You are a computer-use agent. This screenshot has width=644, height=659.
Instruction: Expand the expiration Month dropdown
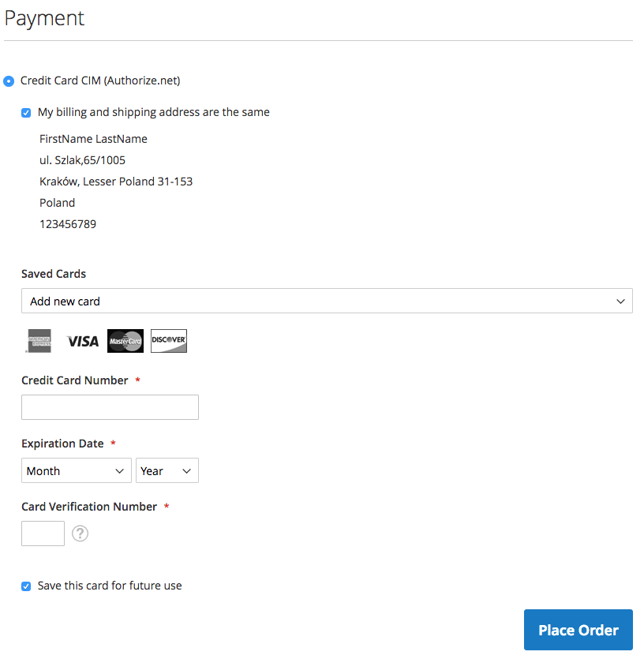[76, 470]
